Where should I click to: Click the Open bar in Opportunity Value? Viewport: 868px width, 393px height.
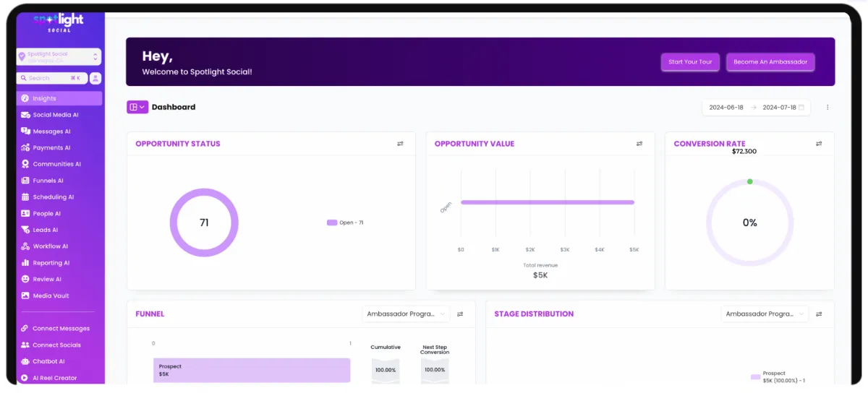[x=548, y=202]
